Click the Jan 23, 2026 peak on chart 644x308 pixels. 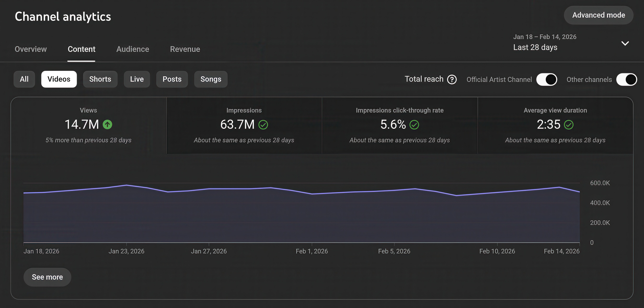(126, 185)
